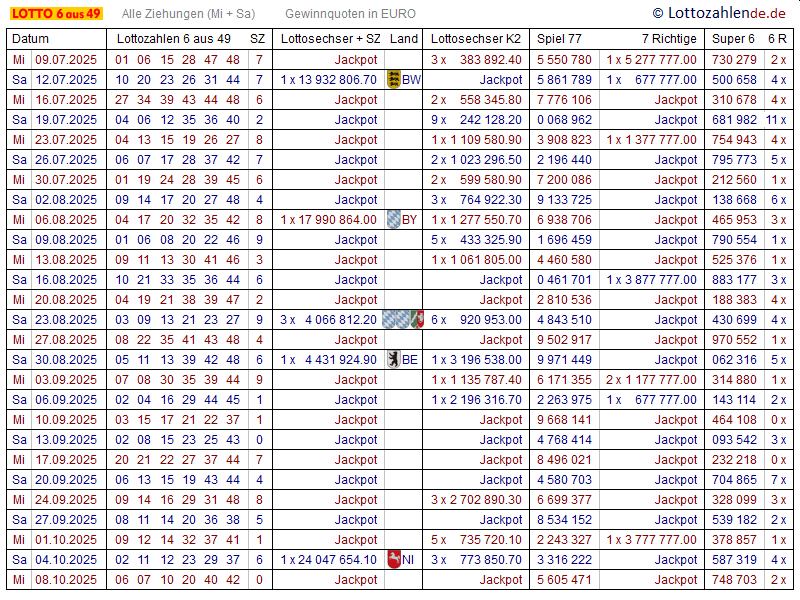The image size is (800, 600).
Task: Click the Lottozahlen 6 aus 49 header
Action: 174,39
